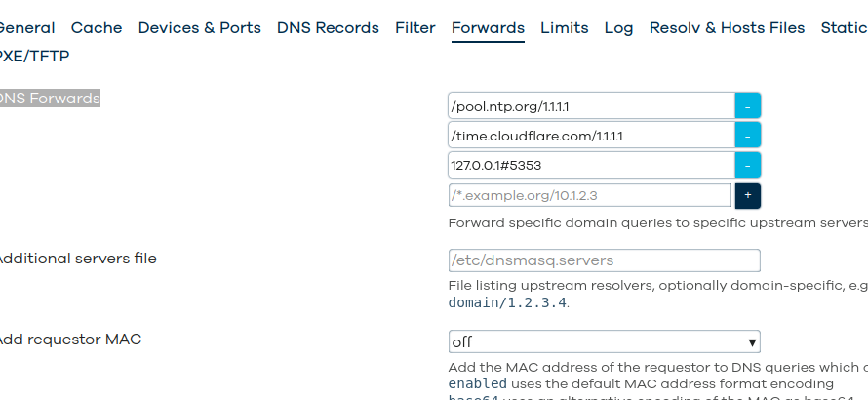Switch to the General tab
This screenshot has height=400, width=868.
[26, 27]
